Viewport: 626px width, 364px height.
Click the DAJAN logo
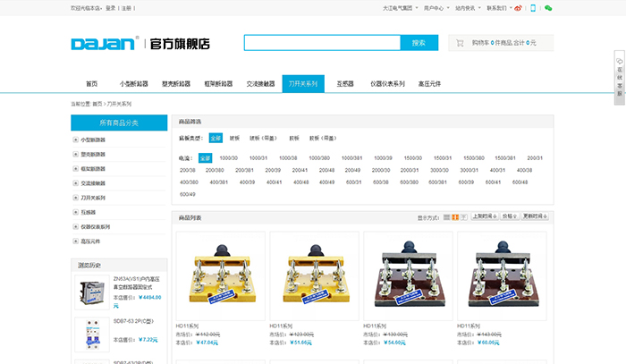[x=105, y=43]
